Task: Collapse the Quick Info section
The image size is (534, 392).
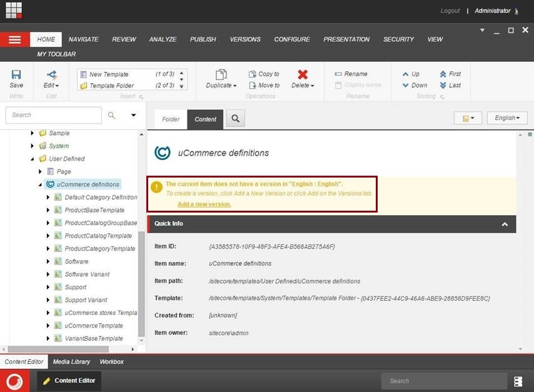Action: tap(505, 224)
